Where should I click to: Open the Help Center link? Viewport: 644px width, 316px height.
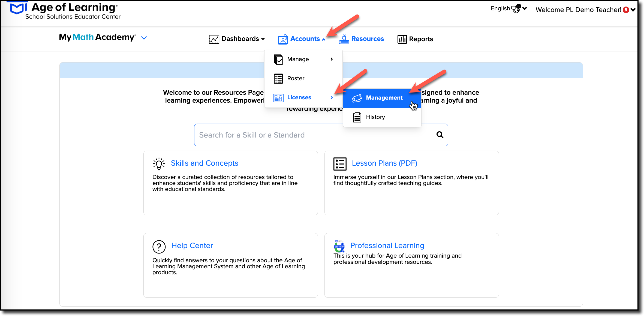click(192, 246)
